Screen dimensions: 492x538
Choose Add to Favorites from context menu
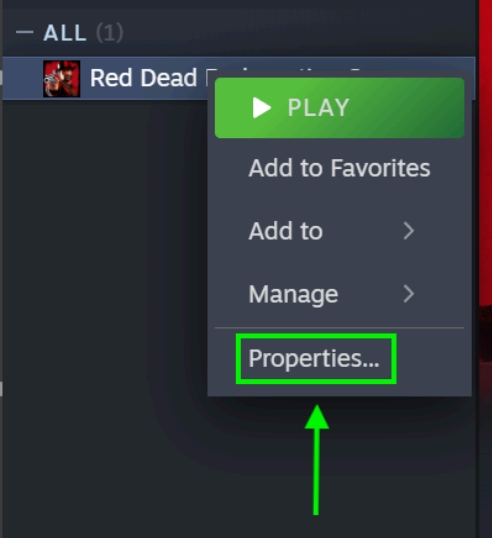click(339, 168)
